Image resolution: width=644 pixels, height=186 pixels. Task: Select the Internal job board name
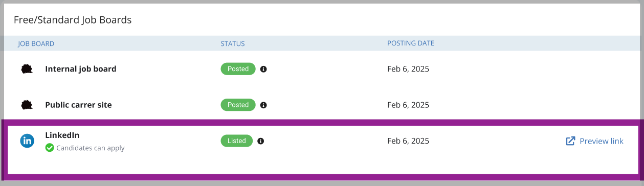81,69
